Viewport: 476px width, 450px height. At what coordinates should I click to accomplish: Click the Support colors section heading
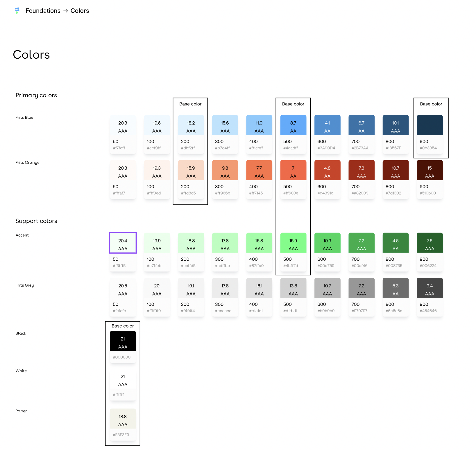[x=36, y=221]
